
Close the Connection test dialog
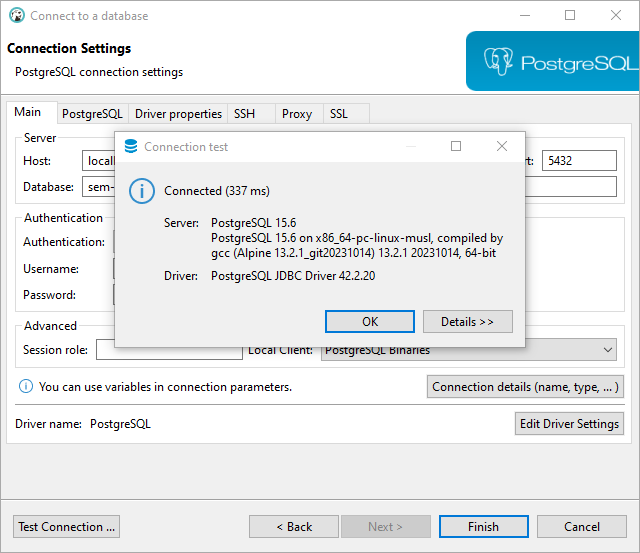pos(502,146)
